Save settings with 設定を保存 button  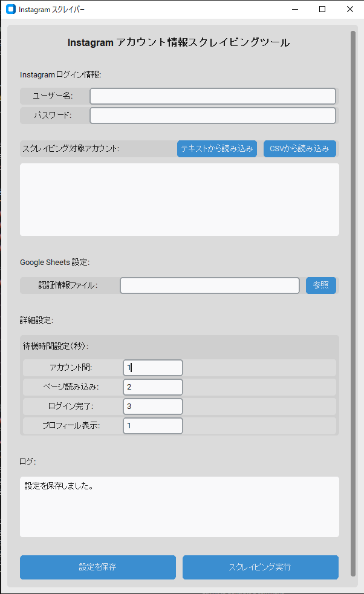coord(98,567)
